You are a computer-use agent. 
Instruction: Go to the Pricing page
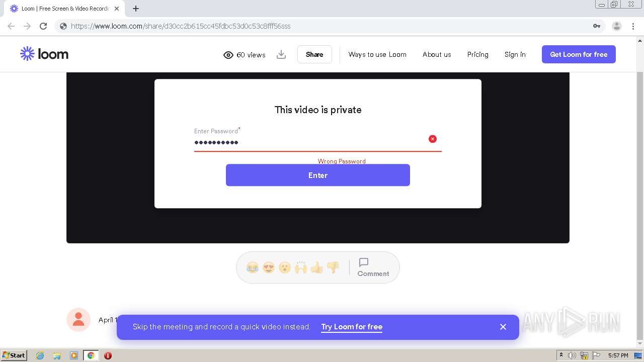coord(477,54)
